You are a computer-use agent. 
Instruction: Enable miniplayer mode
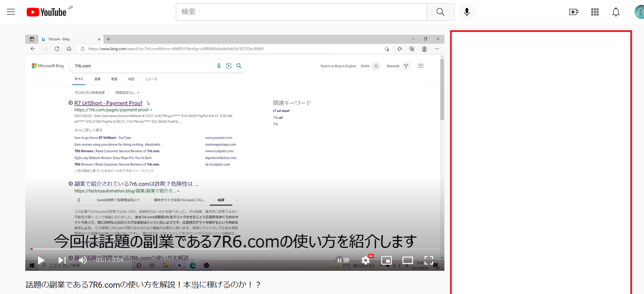387,260
